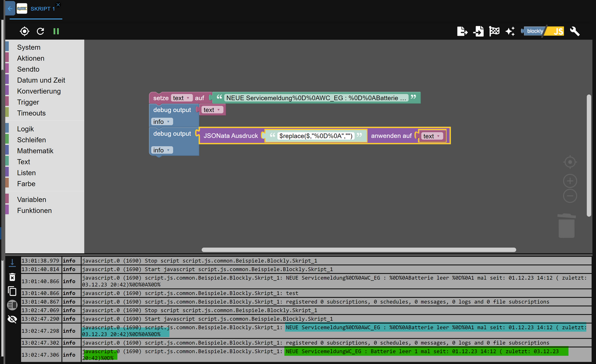
Task: Pause the running script
Action: (x=56, y=31)
